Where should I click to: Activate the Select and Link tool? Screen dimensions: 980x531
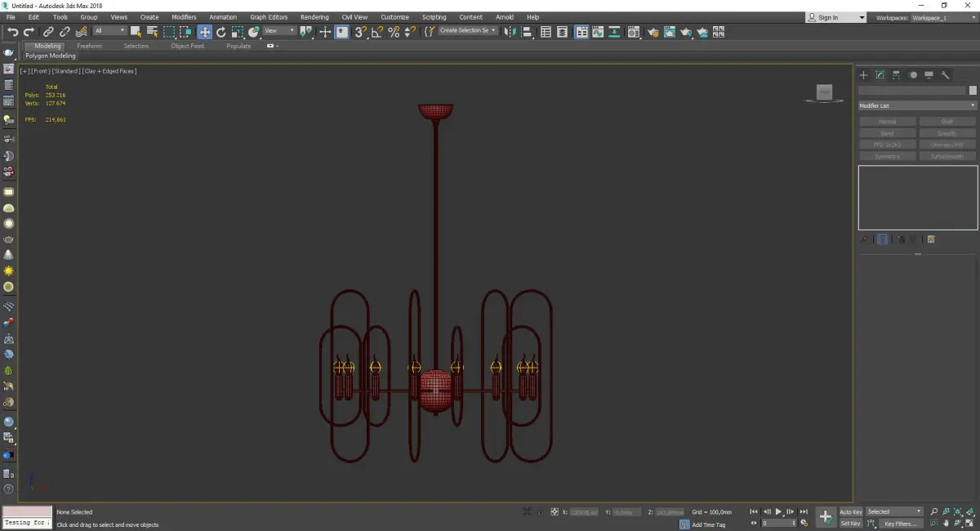49,32
